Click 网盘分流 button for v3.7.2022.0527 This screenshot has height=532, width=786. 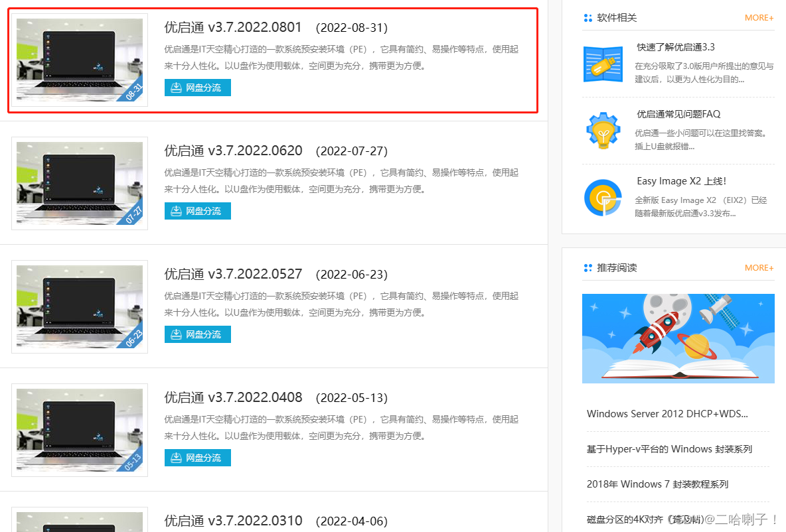coord(198,334)
